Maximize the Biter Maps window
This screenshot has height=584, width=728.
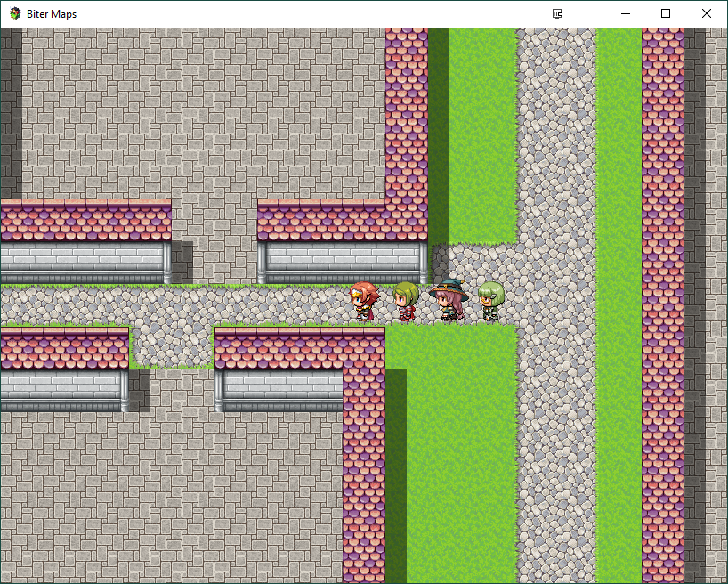point(666,13)
